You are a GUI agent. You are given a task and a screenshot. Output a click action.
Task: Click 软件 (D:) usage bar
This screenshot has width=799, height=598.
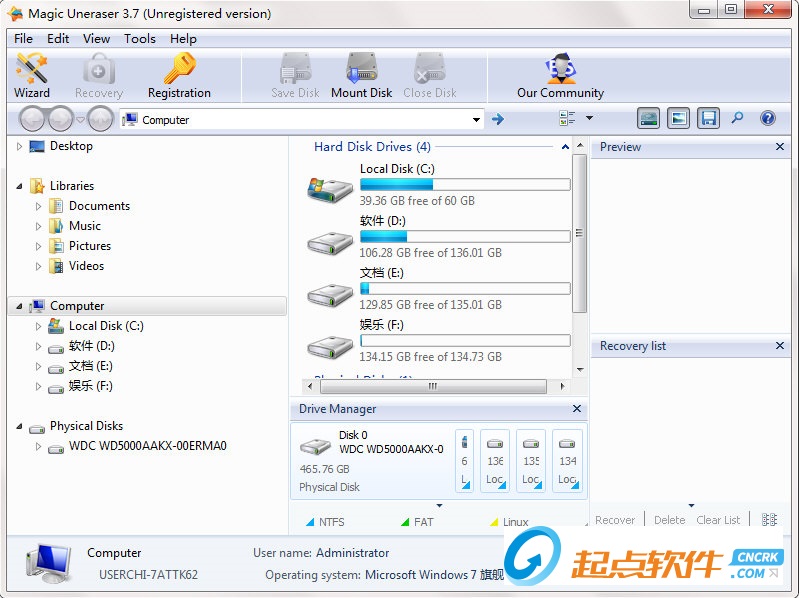pos(465,236)
